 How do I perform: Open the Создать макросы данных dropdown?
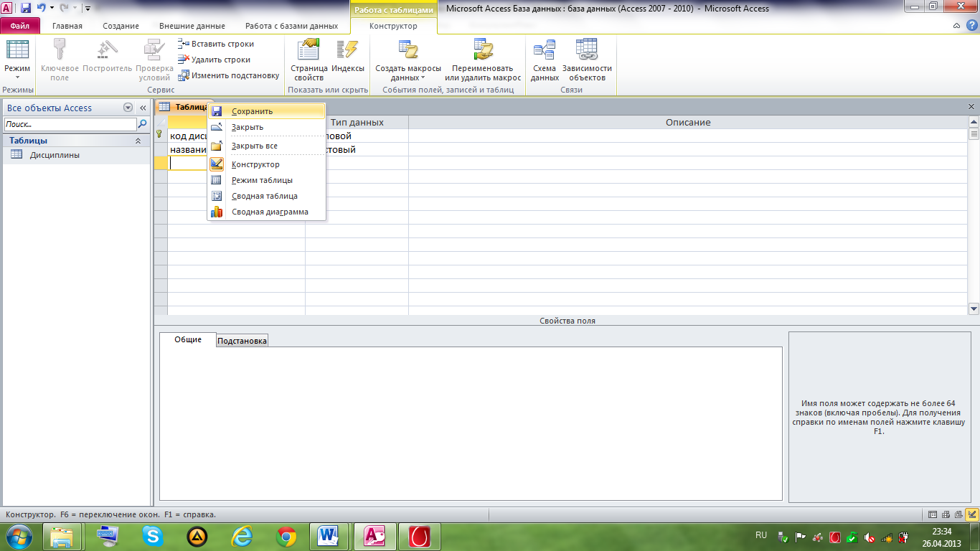408,60
